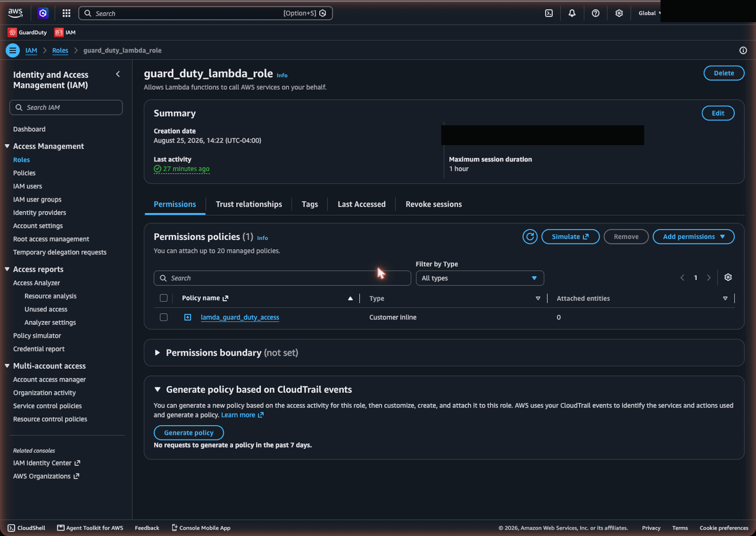Click the GuardDuty shortcut icon

tap(12, 32)
